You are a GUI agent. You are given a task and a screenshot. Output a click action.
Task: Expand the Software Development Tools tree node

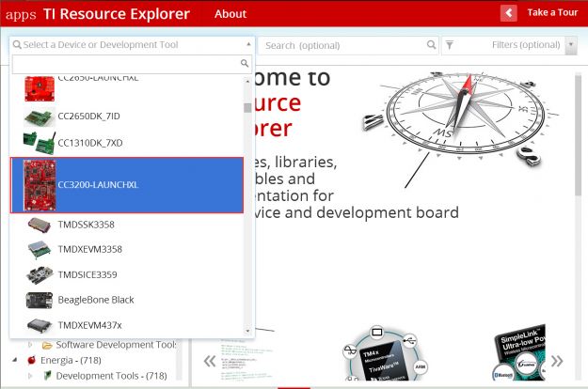click(30, 344)
